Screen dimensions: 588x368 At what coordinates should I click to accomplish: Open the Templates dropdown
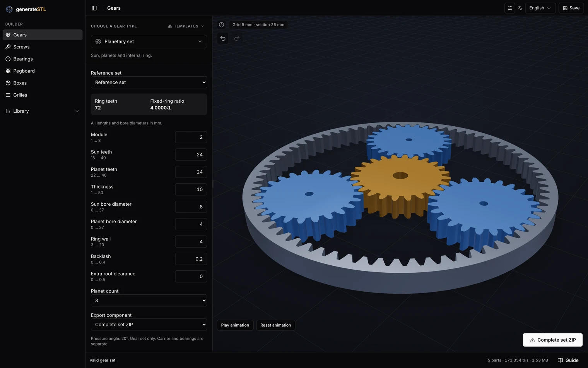186,26
